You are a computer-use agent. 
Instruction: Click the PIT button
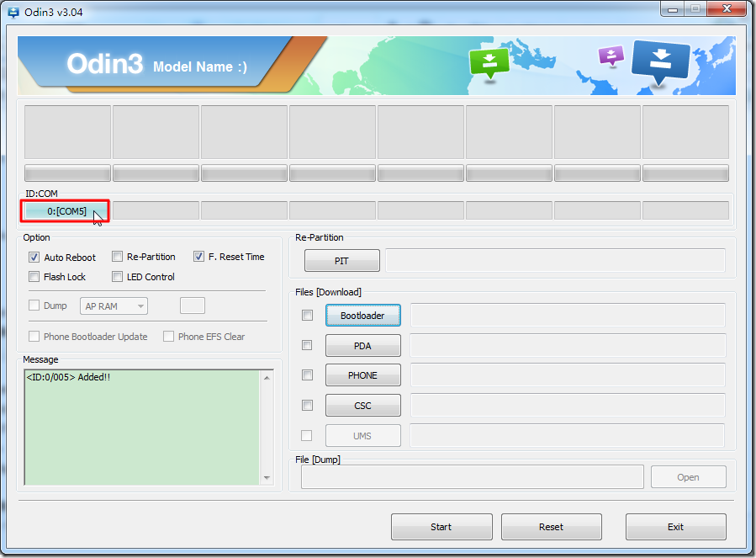tap(341, 261)
